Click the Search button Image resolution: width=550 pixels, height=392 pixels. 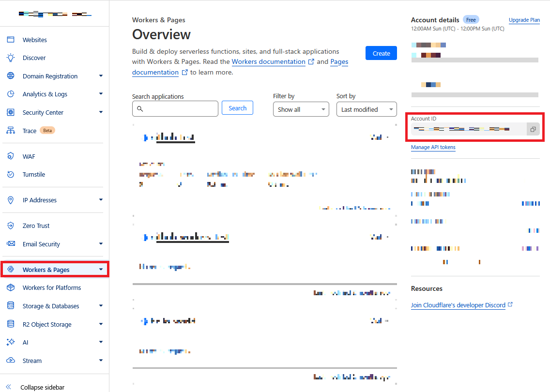[237, 108]
